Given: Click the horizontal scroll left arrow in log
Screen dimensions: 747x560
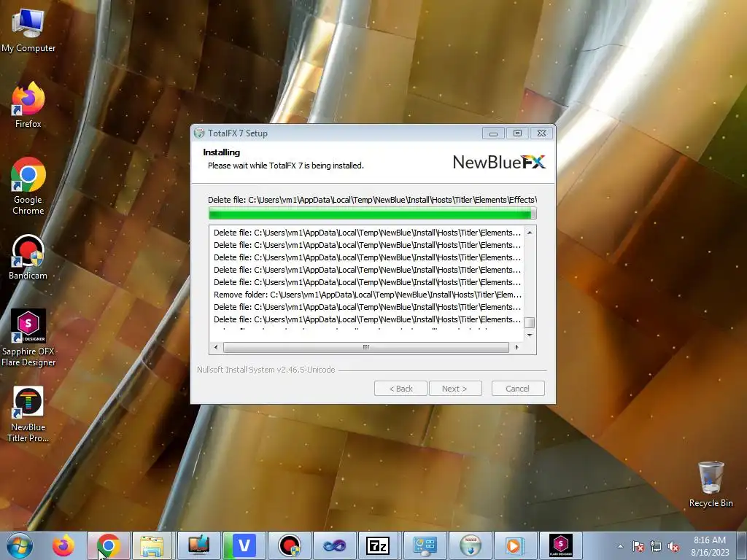Looking at the screenshot, I should pos(216,347).
